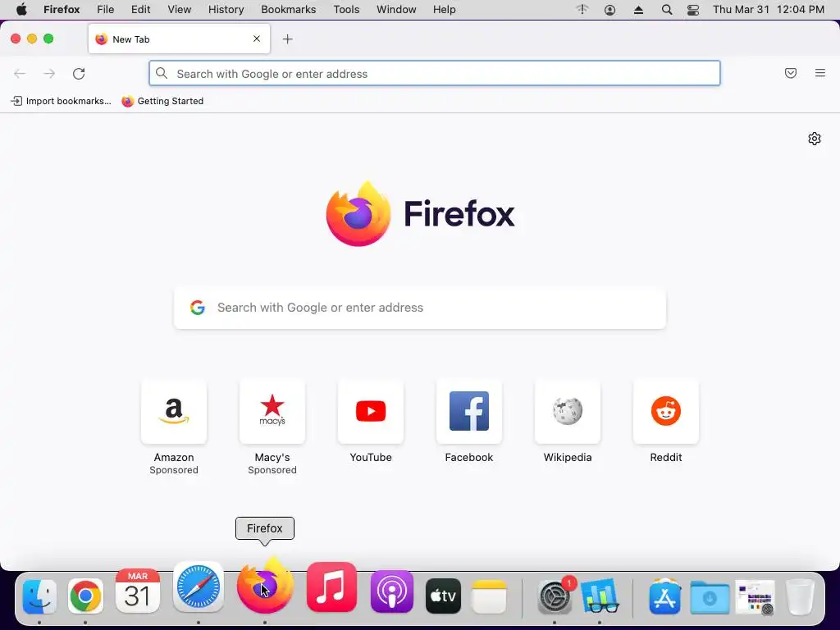Image resolution: width=840 pixels, height=630 pixels.
Task: Launch Safari from the Dock
Action: pos(199,587)
